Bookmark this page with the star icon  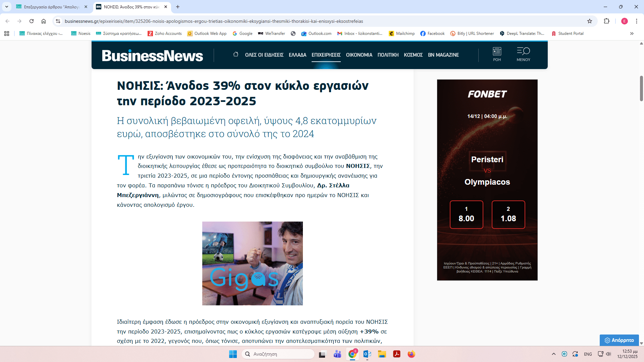coord(590,21)
